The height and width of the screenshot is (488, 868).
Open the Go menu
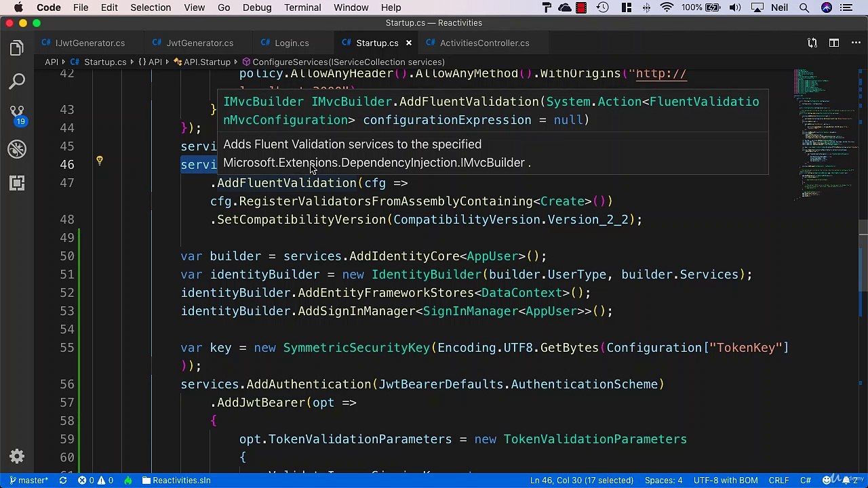pyautogui.click(x=224, y=7)
